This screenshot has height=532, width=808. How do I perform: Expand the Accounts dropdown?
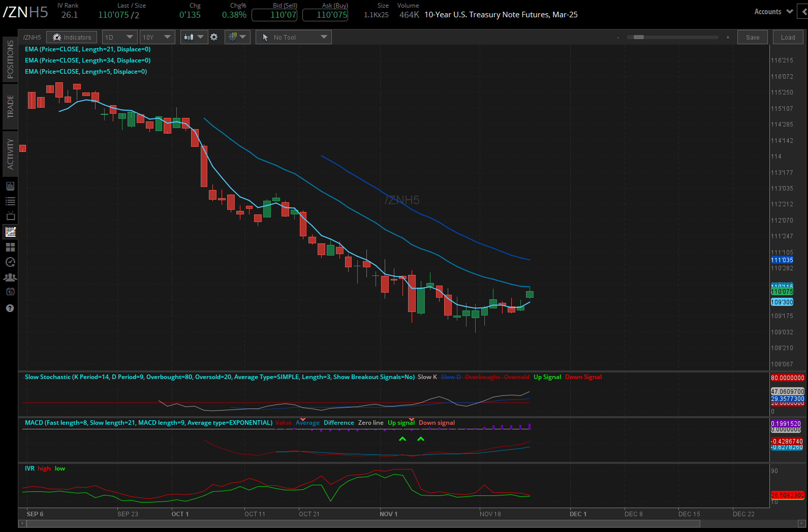(x=773, y=12)
